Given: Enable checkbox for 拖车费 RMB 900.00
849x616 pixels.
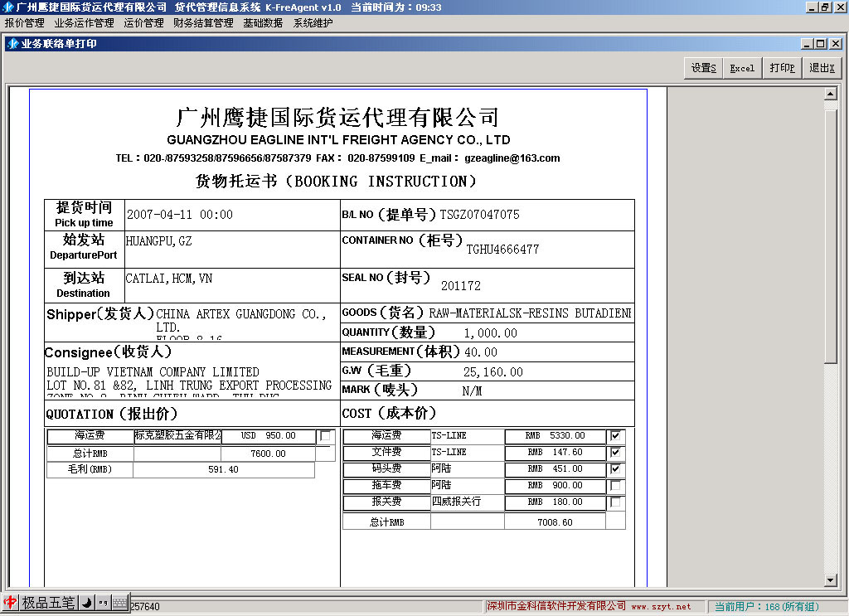Looking at the screenshot, I should pos(615,486).
